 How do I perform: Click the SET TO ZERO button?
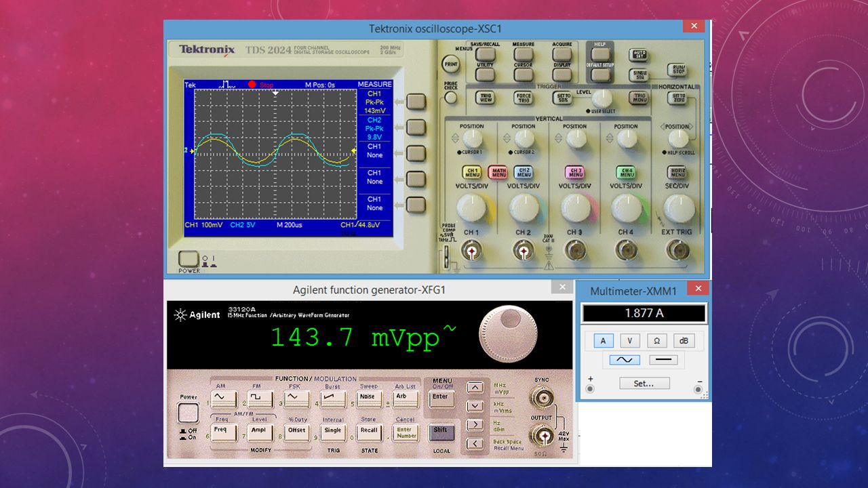pyautogui.click(x=677, y=98)
